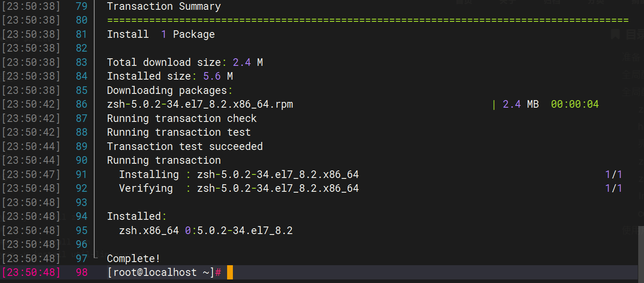This screenshot has height=283, width=644.
Task: Click the pink timestamp on line 98
Action: (x=31, y=272)
